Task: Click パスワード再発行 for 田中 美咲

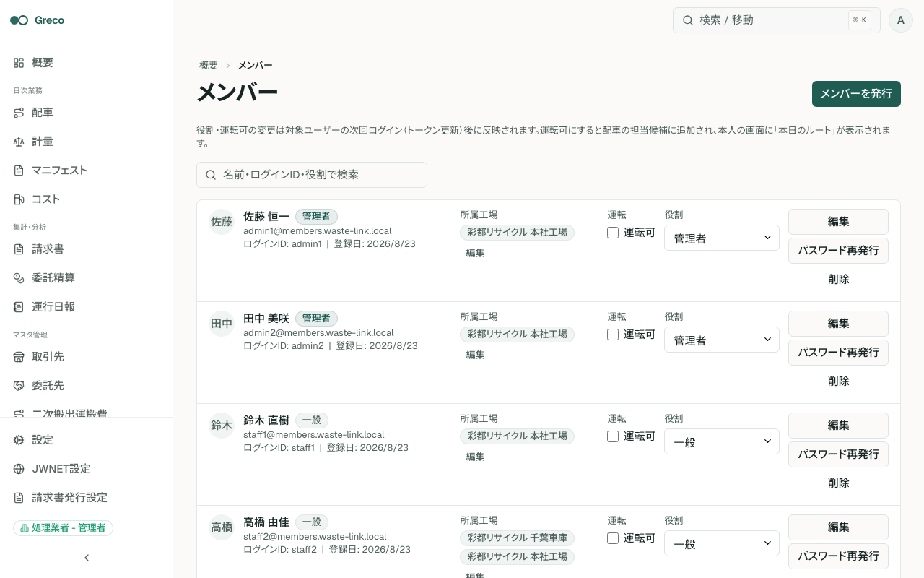Action: [838, 353]
